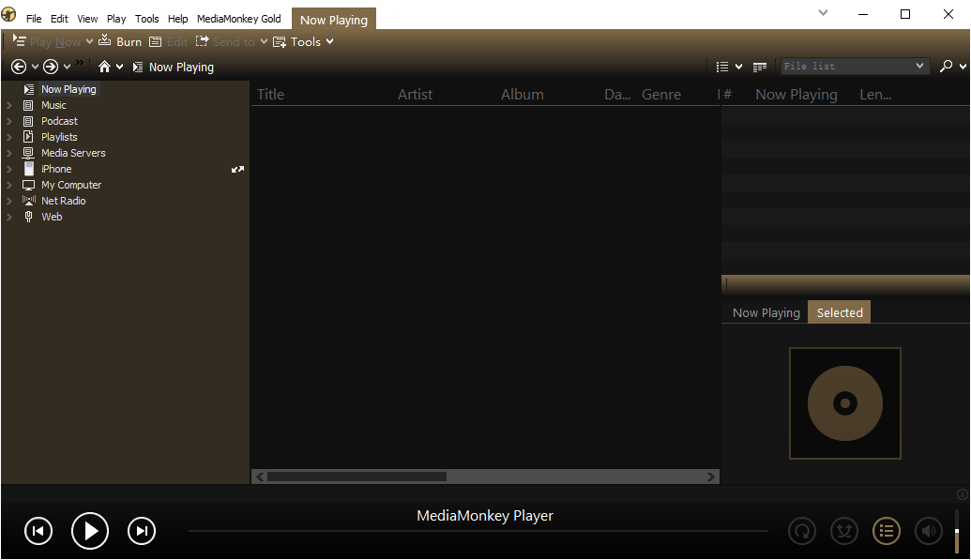Click the Send to toolbar button
This screenshot has height=560, width=971.
point(225,41)
